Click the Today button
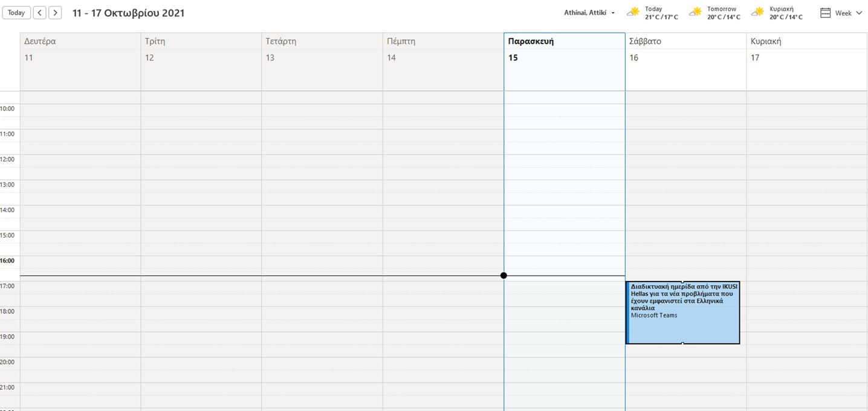The image size is (868, 411). pos(16,13)
